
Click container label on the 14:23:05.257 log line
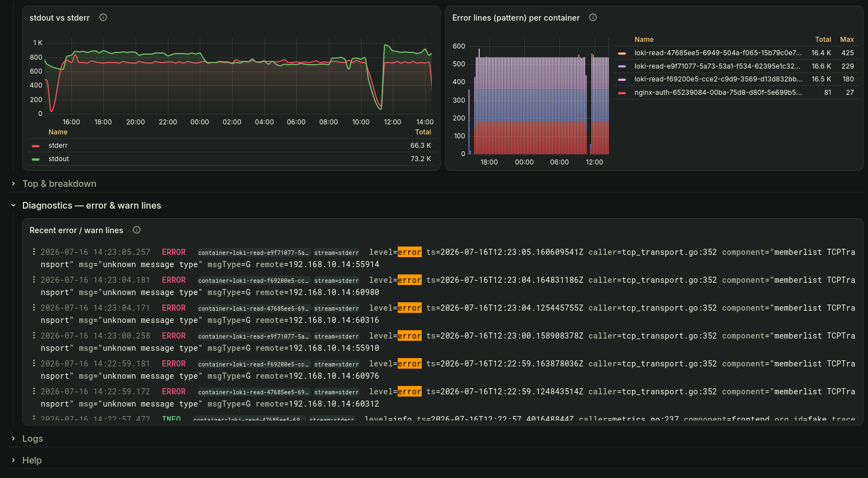tap(253, 253)
